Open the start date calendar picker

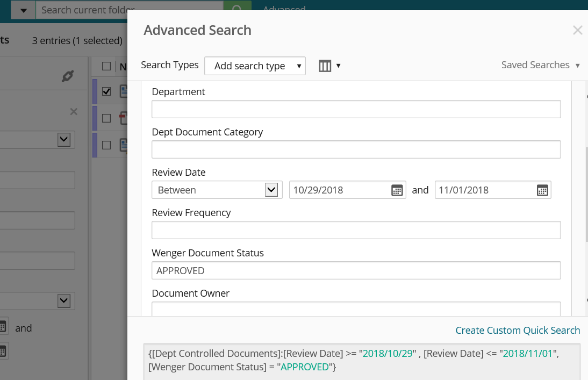pyautogui.click(x=397, y=190)
